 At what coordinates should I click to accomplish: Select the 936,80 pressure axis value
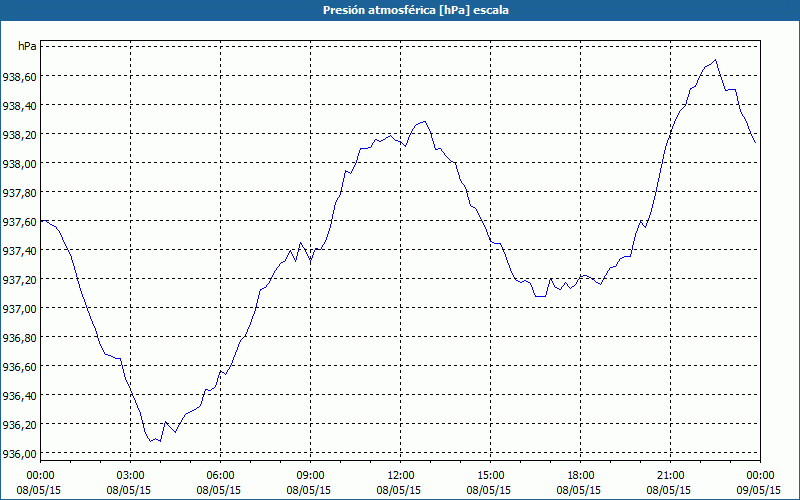point(19,337)
